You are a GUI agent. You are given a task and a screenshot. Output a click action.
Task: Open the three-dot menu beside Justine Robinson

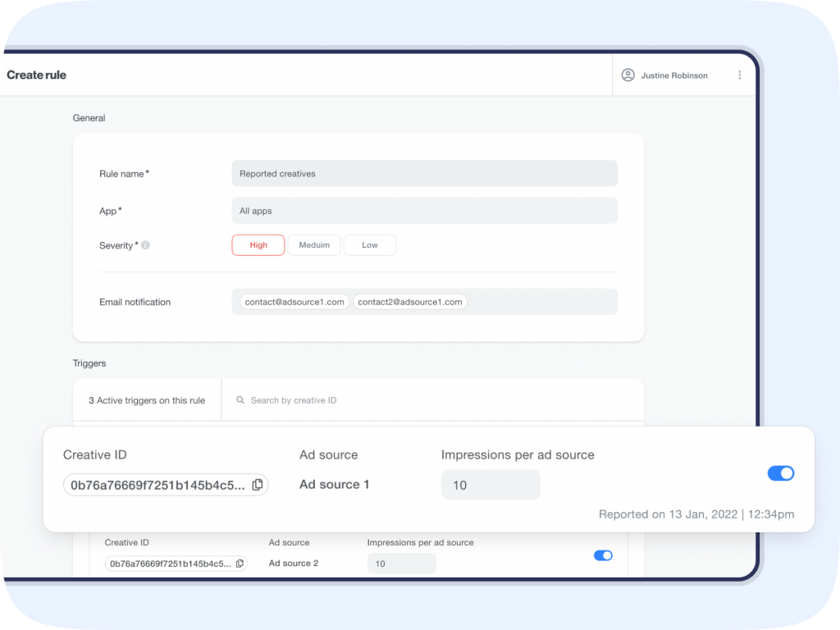pos(741,75)
